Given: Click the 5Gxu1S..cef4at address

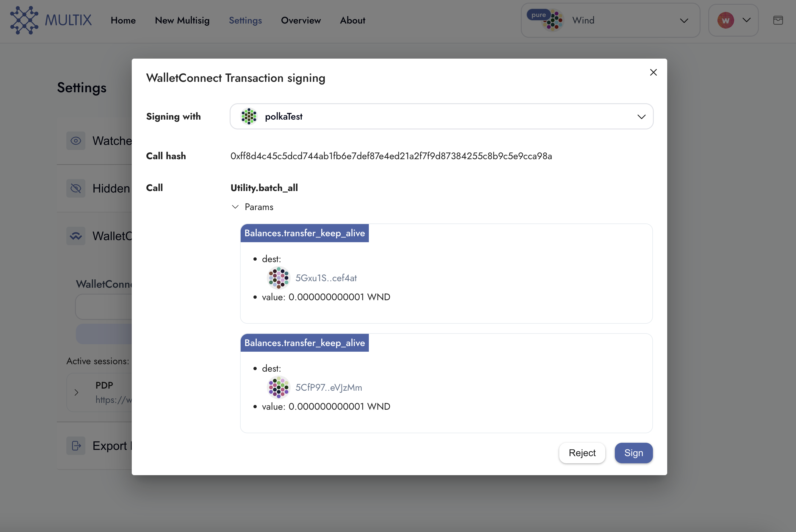Looking at the screenshot, I should (x=326, y=278).
